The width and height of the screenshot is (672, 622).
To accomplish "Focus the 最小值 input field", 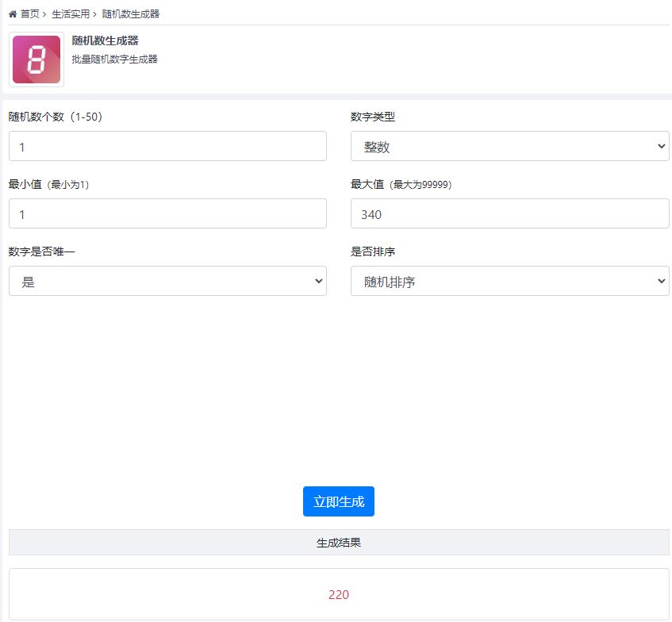I will click(x=167, y=213).
